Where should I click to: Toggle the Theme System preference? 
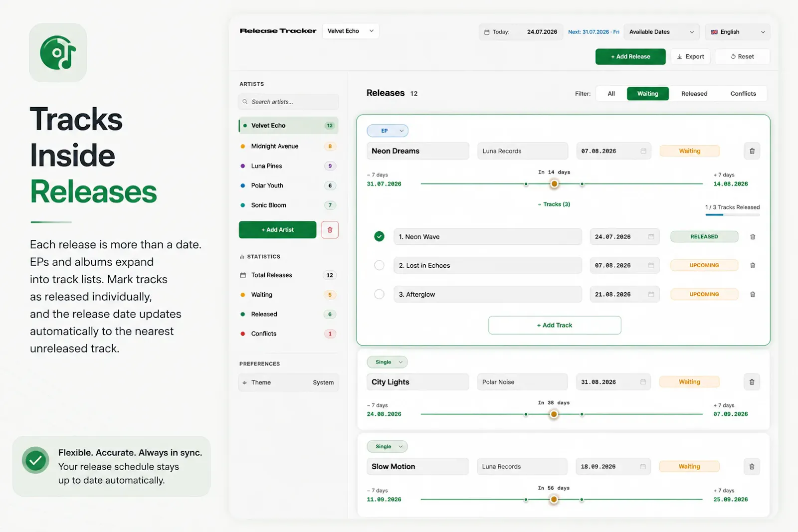coord(288,382)
